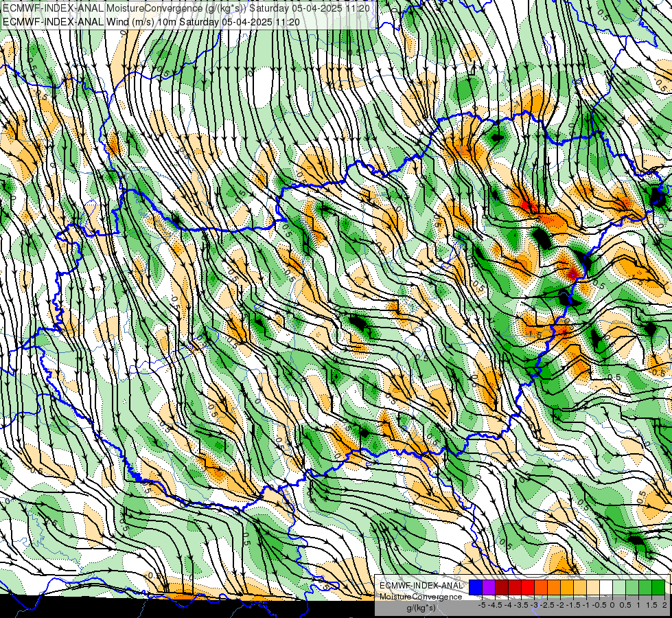Click the Wind (m/s) 10m title line

tap(151, 22)
